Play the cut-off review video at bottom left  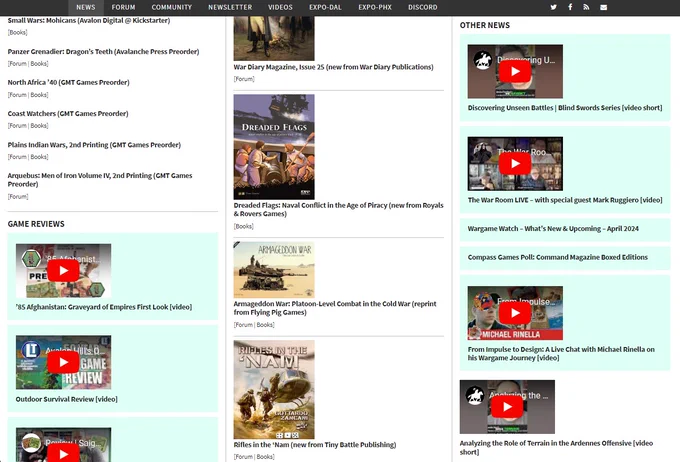click(x=63, y=452)
